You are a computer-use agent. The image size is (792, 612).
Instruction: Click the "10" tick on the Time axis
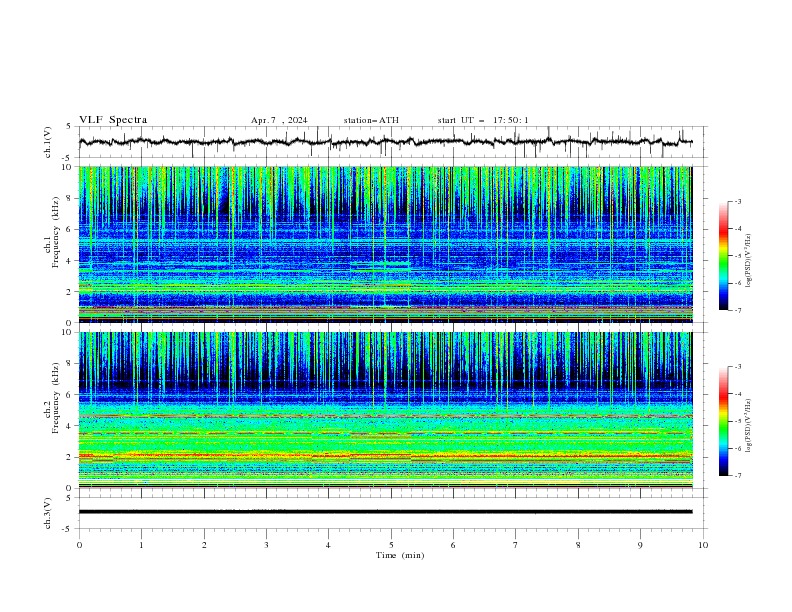pos(703,545)
